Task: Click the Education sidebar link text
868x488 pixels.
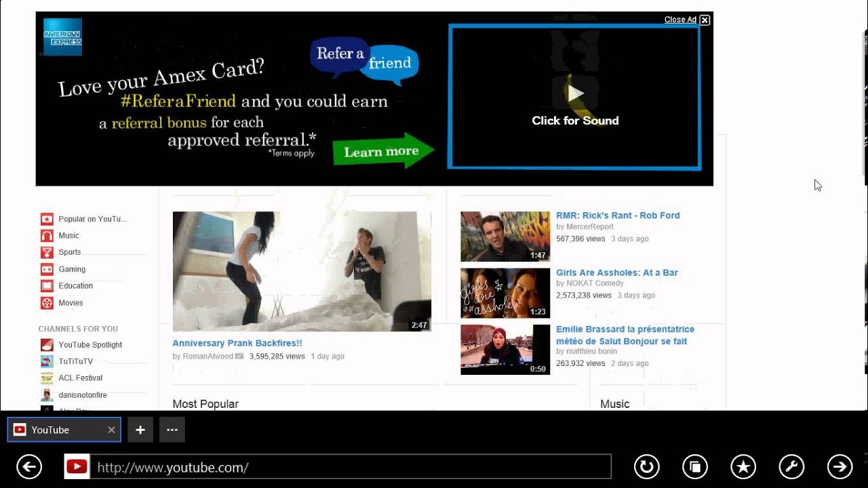Action: [x=76, y=286]
